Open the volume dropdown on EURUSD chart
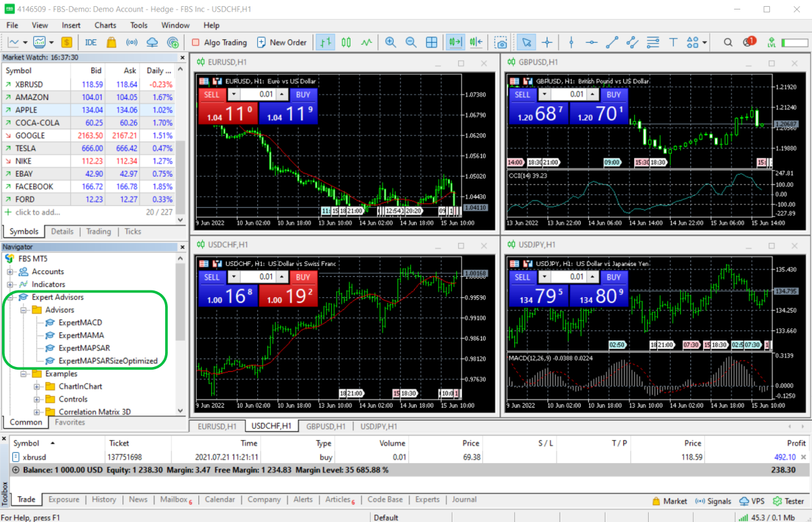Image resolution: width=812 pixels, height=522 pixels. click(x=234, y=95)
